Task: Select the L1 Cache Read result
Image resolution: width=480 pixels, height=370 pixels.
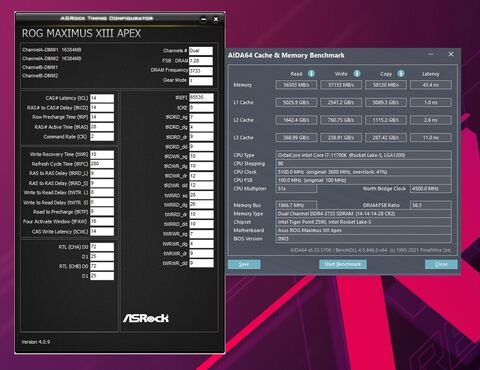Action: [x=296, y=102]
